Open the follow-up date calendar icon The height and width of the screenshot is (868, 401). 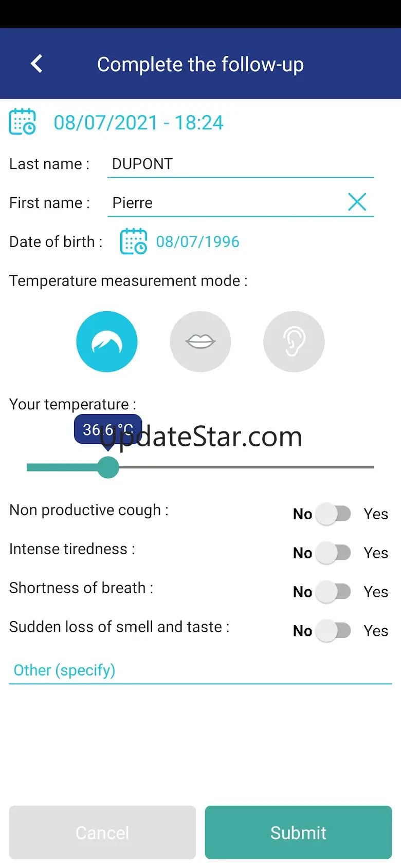tap(22, 122)
